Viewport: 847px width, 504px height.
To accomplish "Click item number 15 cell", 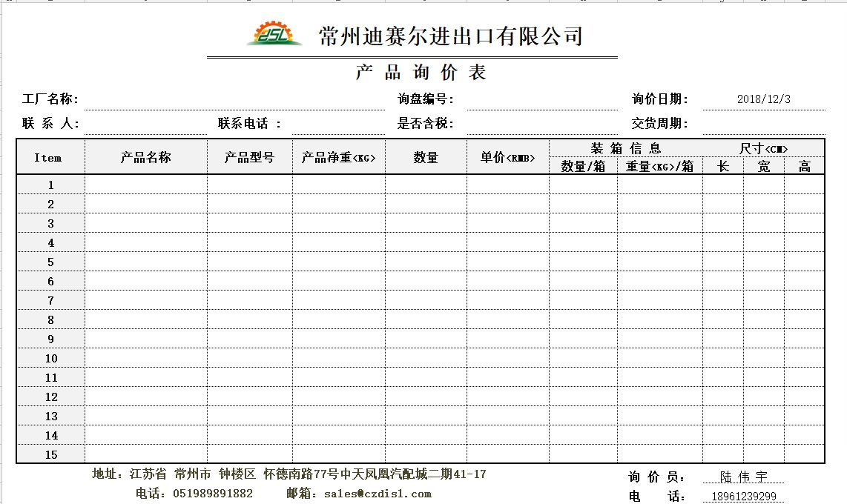I will coord(50,454).
